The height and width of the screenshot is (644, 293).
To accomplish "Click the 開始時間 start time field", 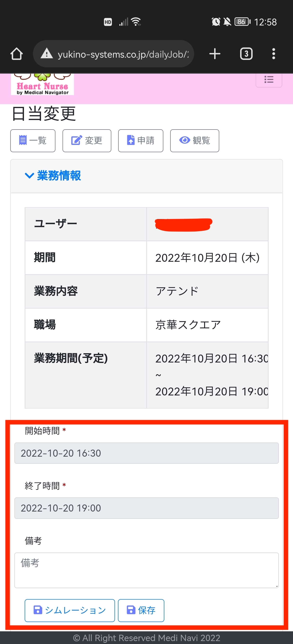I will click(x=146, y=453).
